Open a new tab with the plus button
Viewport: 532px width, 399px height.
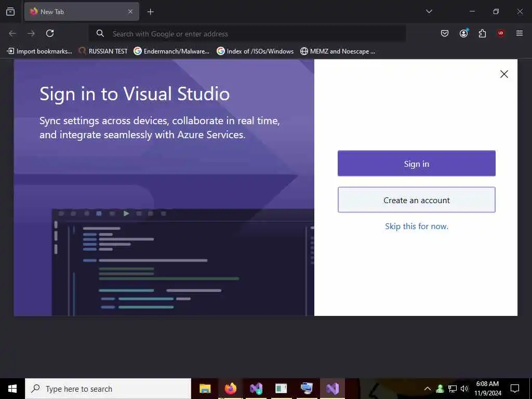click(150, 12)
